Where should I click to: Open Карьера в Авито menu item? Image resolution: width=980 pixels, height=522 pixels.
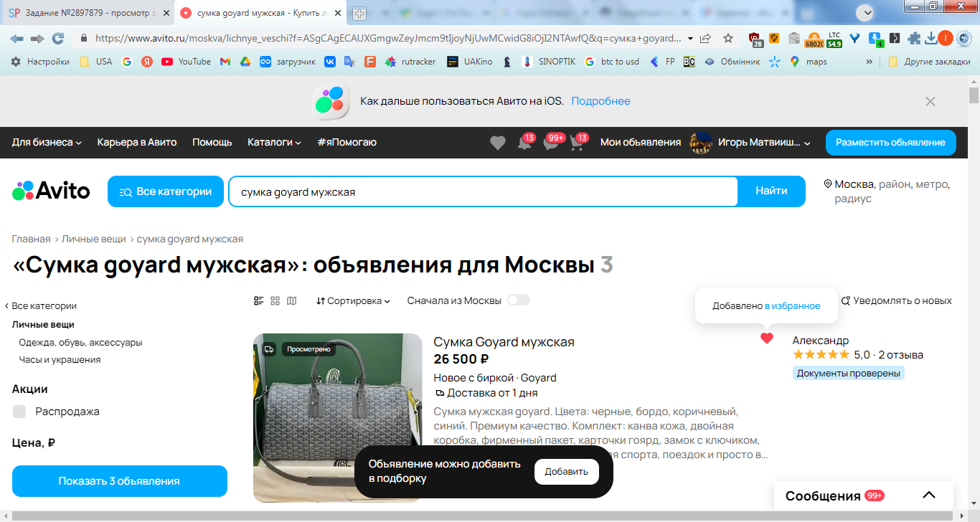pyautogui.click(x=137, y=143)
